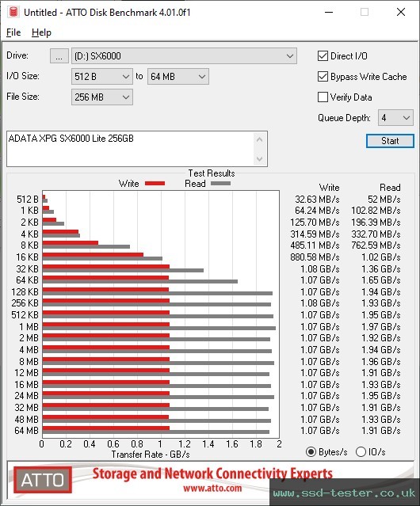Click the red Write legend swatch
The height and width of the screenshot is (506, 420).
click(x=155, y=184)
